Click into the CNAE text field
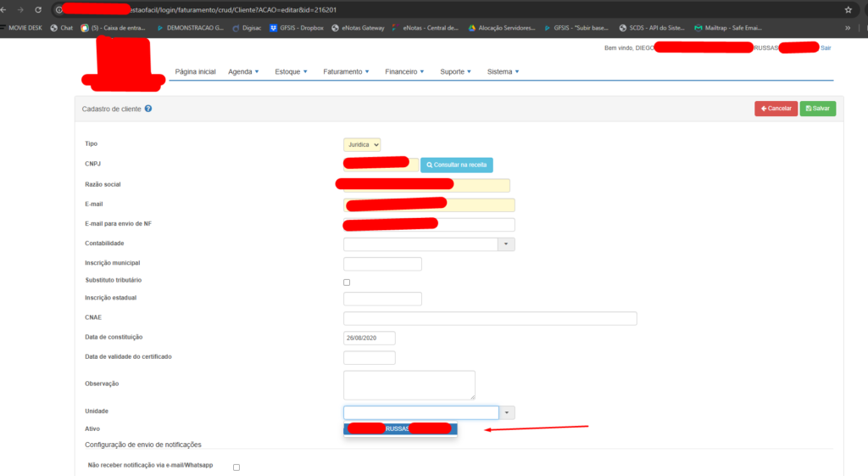 489,318
